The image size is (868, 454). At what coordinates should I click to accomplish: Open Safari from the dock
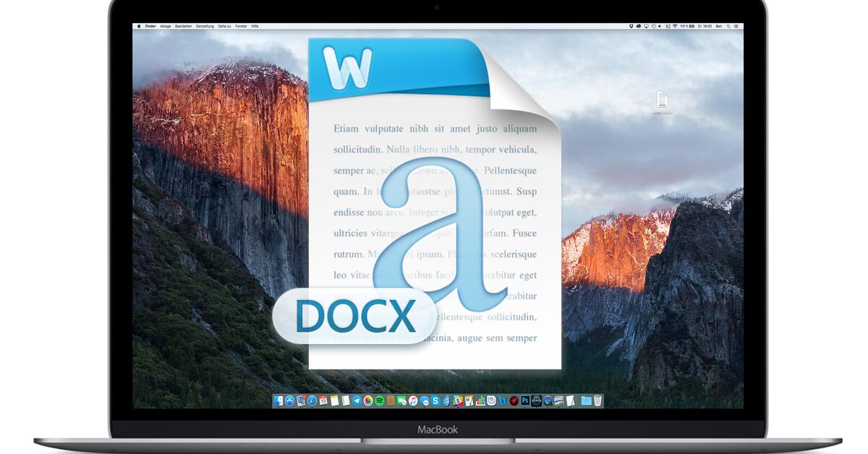[312, 401]
